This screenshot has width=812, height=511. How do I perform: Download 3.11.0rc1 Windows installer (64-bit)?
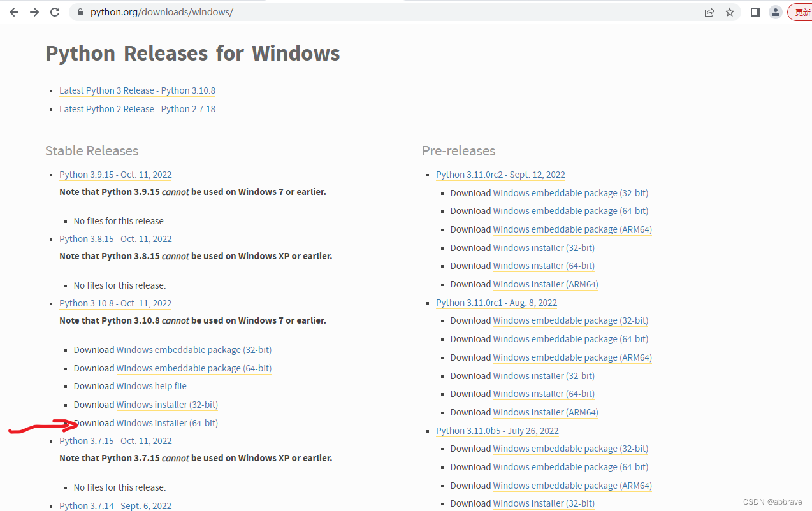544,394
